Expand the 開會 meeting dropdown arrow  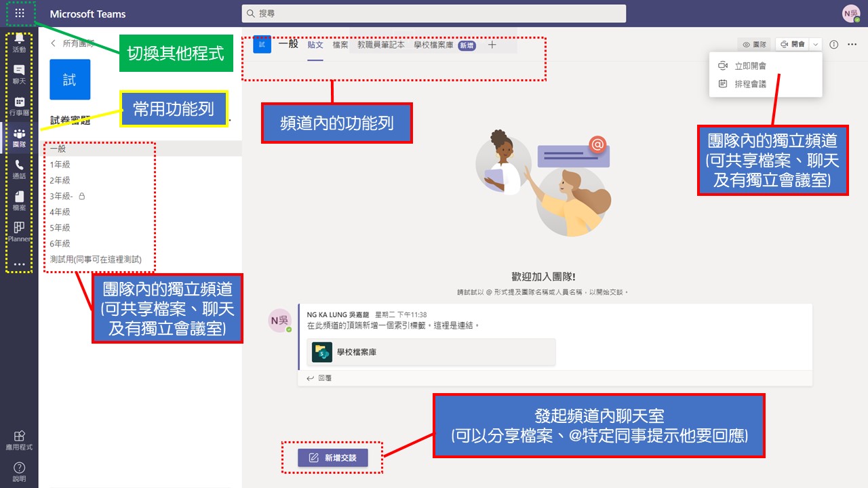point(815,45)
